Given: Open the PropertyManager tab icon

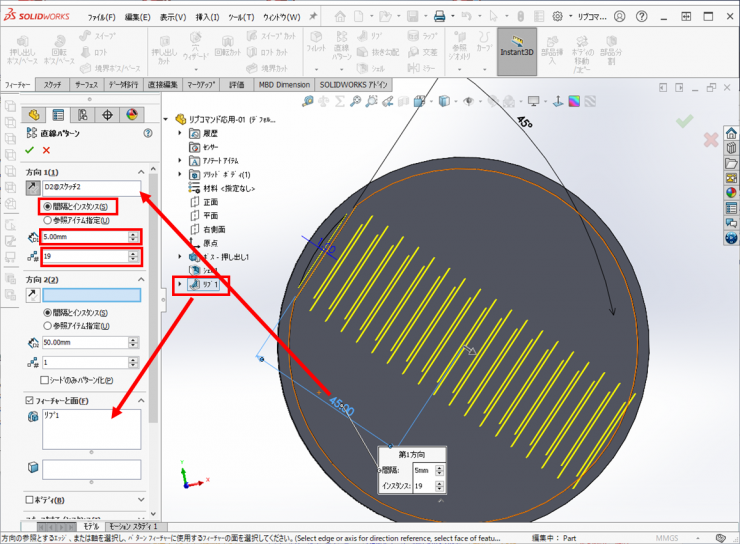Looking at the screenshot, I should (x=57, y=115).
